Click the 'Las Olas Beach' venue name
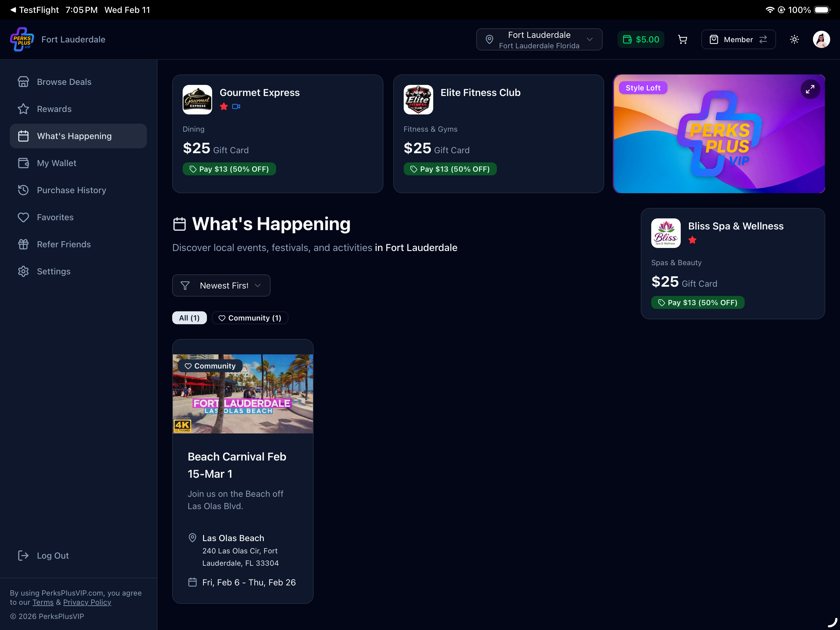840x630 pixels. click(233, 538)
